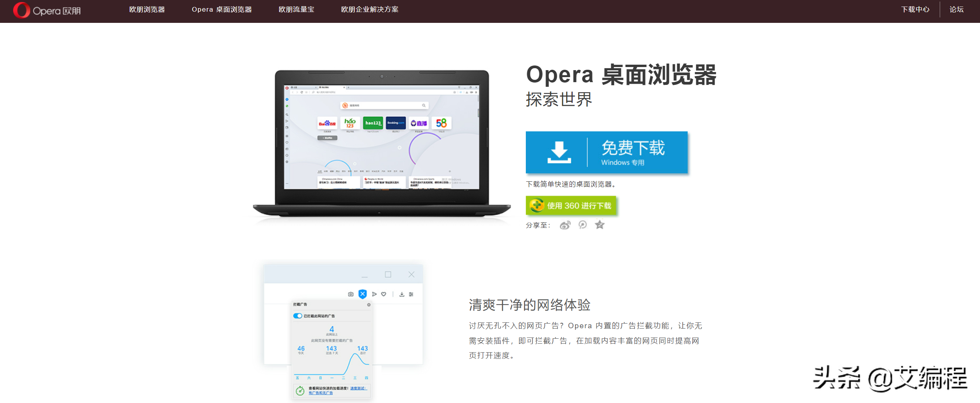This screenshot has width=980, height=403.
Task: Click the 分享至: label
Action: click(x=538, y=225)
